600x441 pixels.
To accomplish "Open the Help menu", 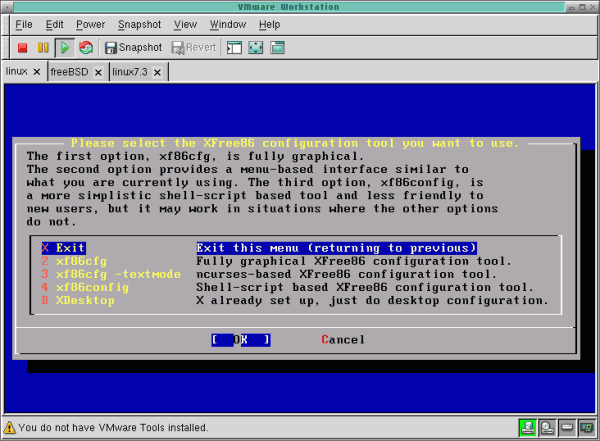I will 269,24.
